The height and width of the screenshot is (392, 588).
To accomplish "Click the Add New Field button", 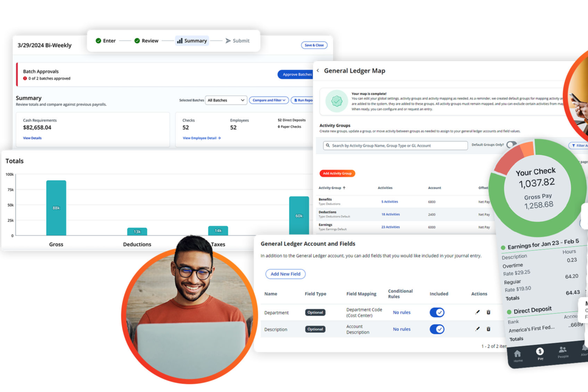I will tap(285, 274).
